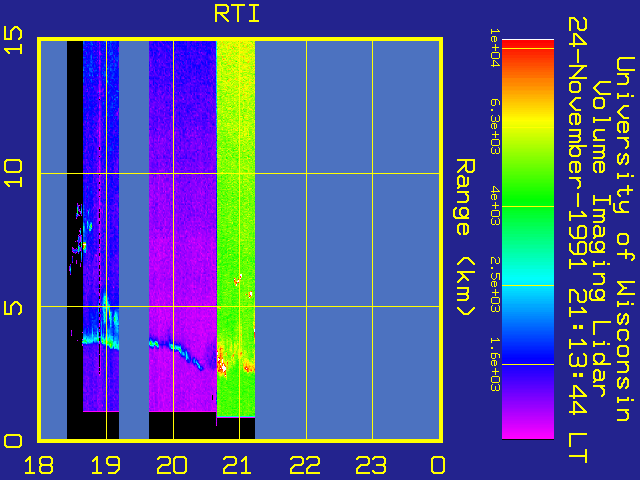Click the yellow-green data strip near 21
Screen dimensions: 640x480
(236, 229)
